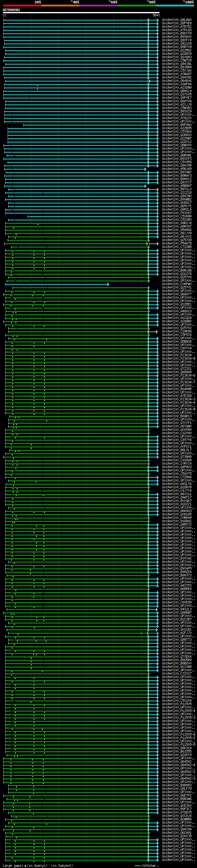Click hit label UniRef100_C1MPD8
This screenshot has width=197, height=868.
coord(177,331)
